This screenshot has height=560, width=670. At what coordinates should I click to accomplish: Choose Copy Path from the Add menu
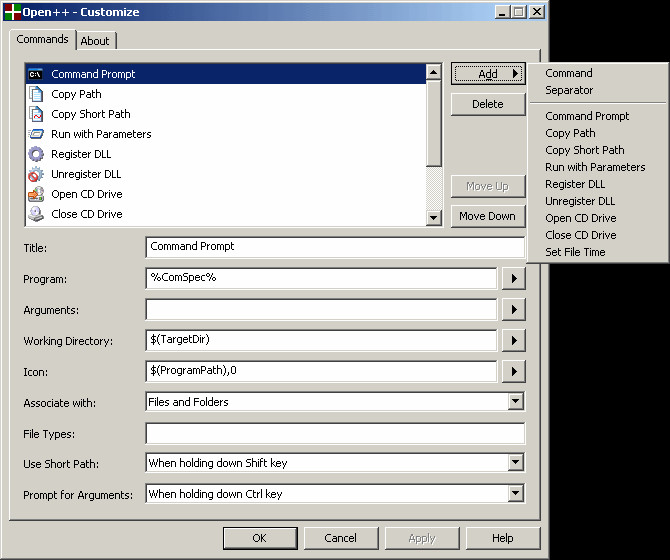[598, 133]
